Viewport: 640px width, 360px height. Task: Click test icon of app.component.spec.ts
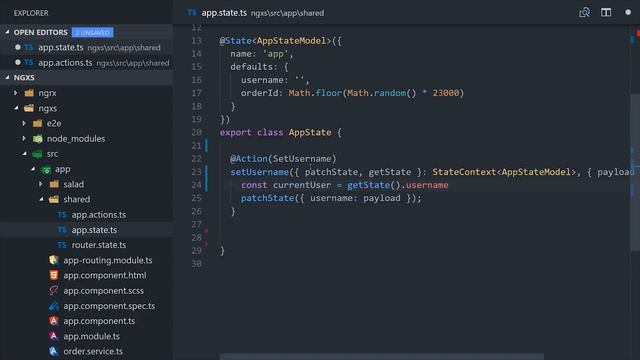[x=53, y=306]
